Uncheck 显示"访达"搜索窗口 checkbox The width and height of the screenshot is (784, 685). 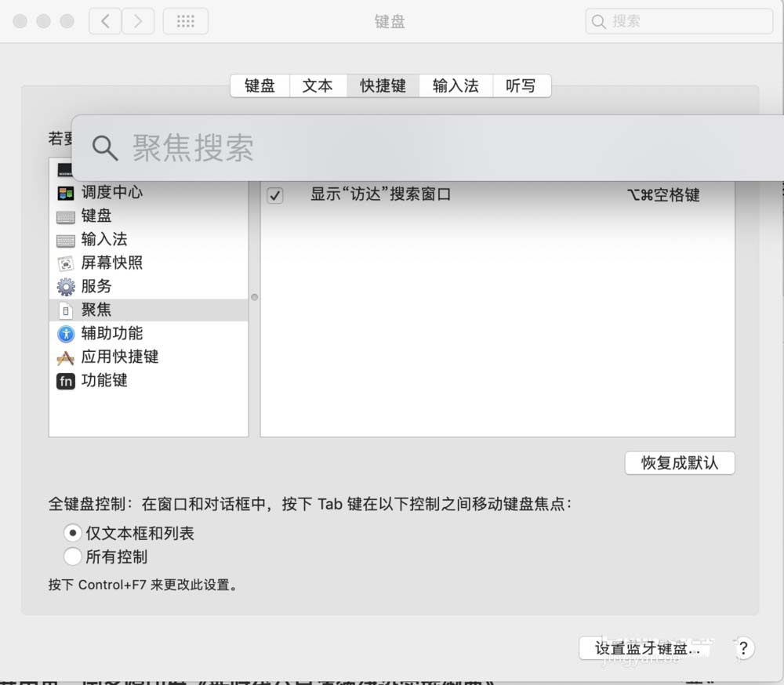(275, 195)
